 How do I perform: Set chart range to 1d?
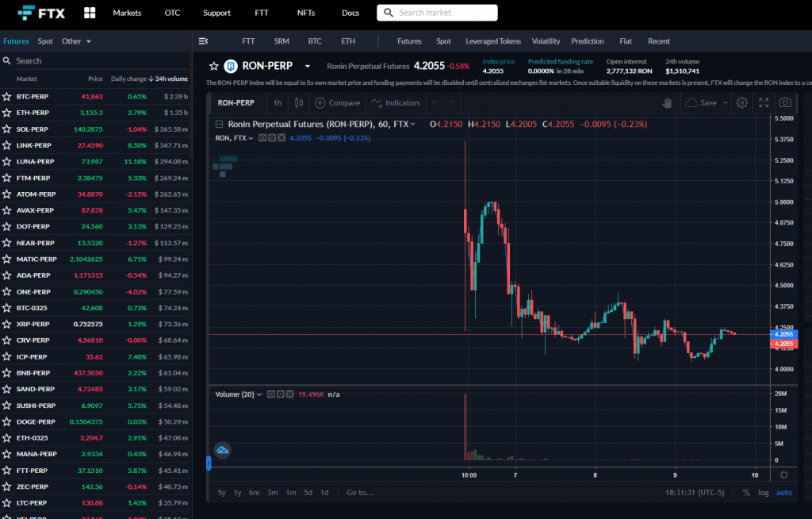(324, 493)
